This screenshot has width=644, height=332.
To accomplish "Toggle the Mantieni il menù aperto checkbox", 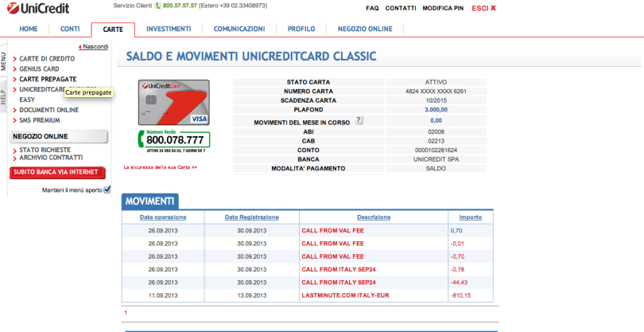I will coord(107,189).
